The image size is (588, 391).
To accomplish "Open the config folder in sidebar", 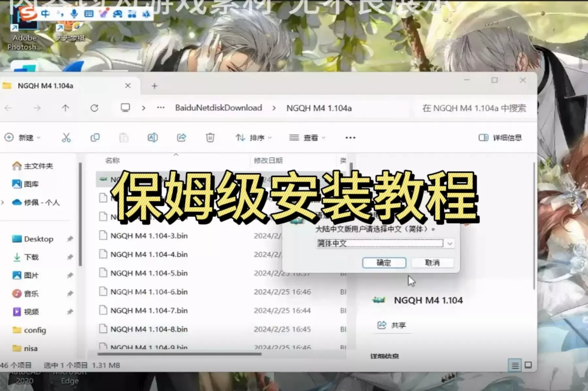I will tap(29, 330).
